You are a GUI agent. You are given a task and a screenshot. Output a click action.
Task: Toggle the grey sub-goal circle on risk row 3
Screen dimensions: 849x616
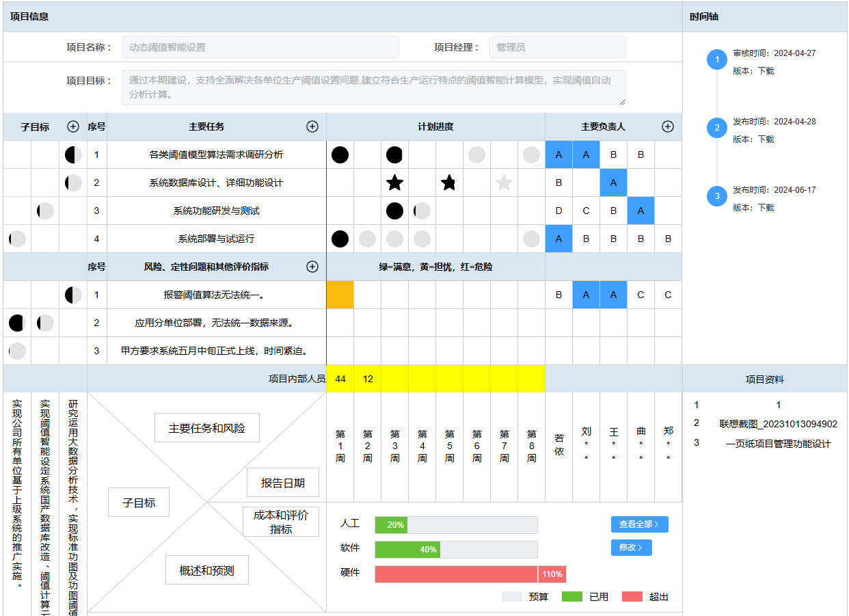[17, 351]
